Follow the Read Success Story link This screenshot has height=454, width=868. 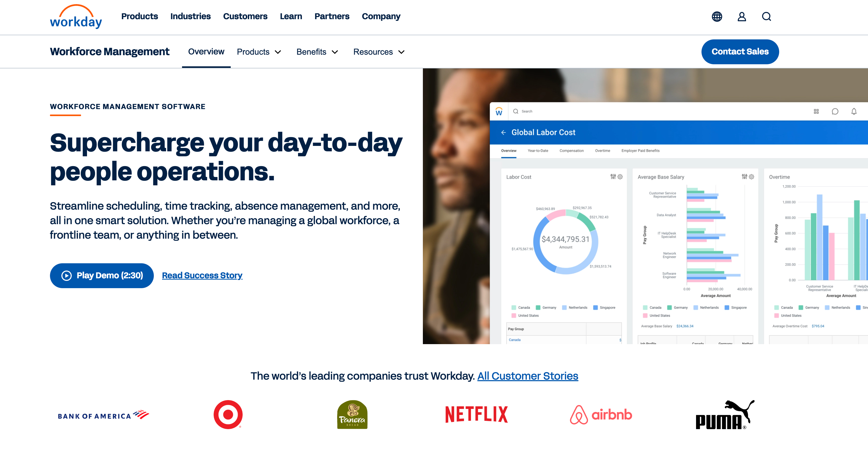[202, 275]
